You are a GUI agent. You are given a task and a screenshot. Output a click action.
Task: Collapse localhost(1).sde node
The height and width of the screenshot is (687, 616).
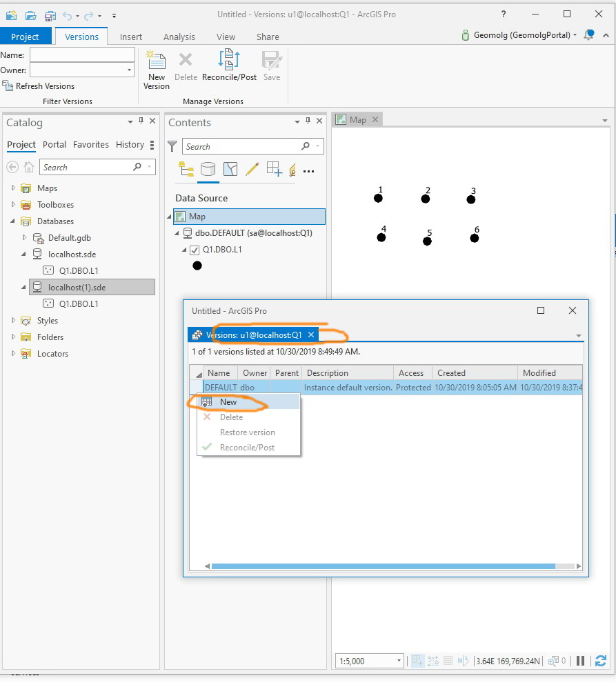[x=23, y=288]
